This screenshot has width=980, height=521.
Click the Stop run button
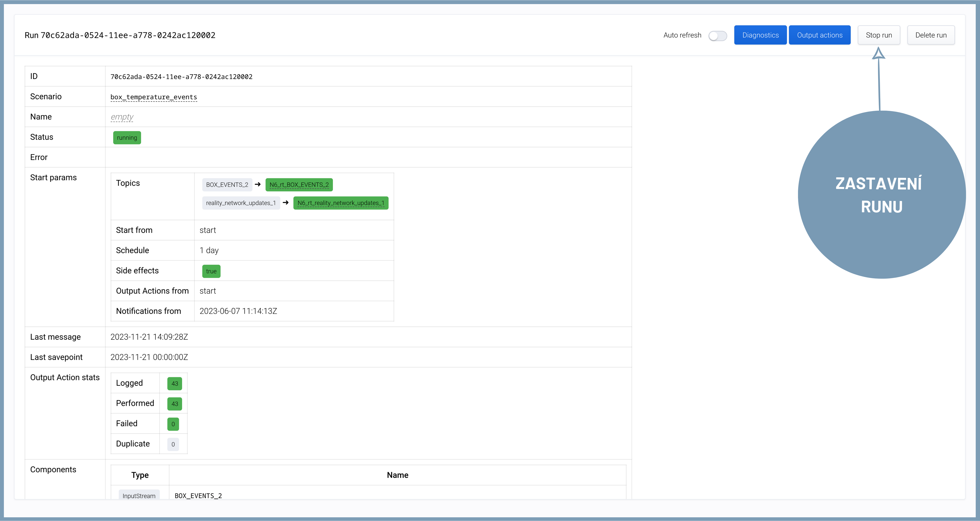point(878,35)
